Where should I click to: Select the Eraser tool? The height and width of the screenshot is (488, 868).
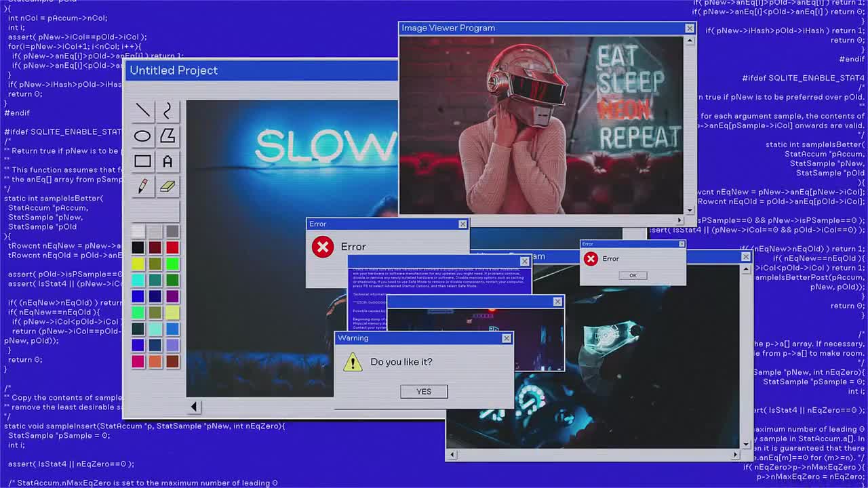[167, 186]
